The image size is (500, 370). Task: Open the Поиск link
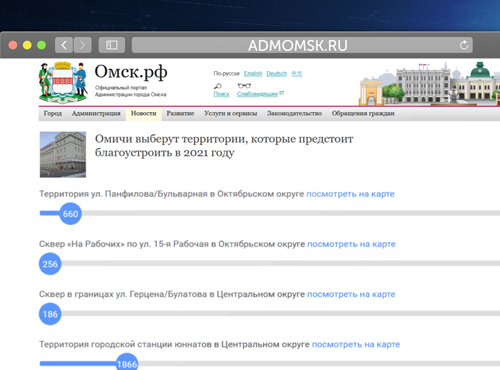click(221, 94)
